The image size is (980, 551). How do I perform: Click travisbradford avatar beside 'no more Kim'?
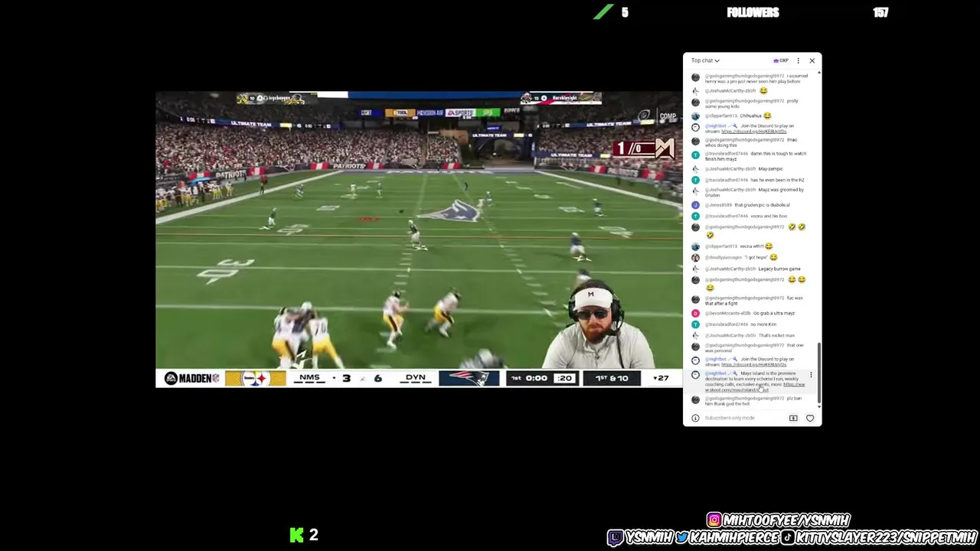[x=695, y=324]
